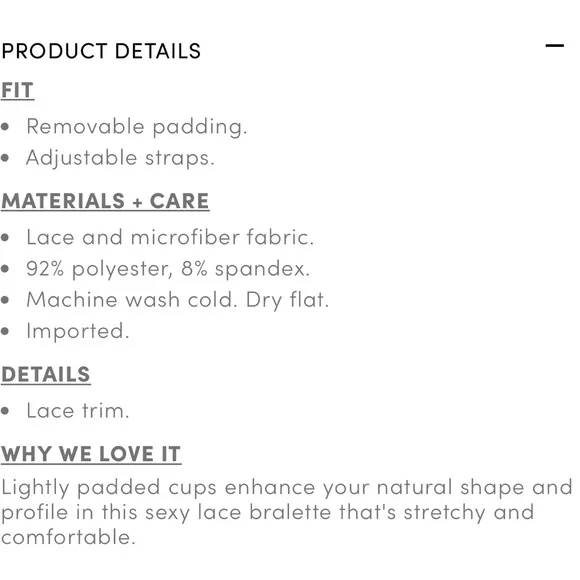580x580 pixels.
Task: Click the bullet dot before Adjustable straps
Action: [5, 158]
